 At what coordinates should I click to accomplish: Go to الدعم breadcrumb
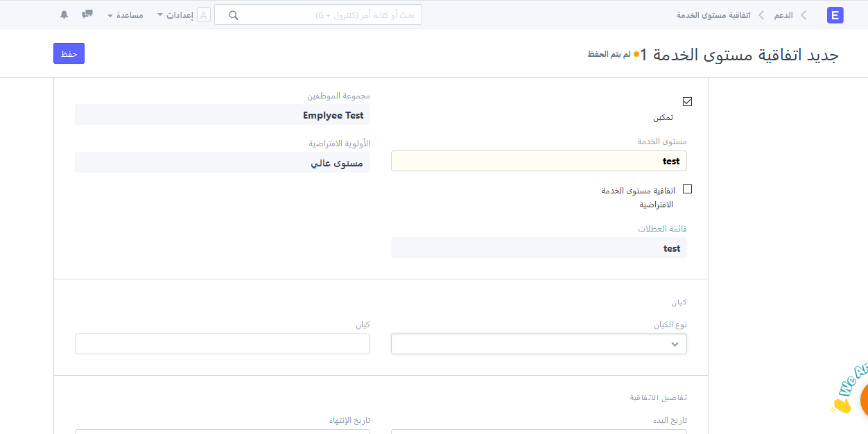[x=783, y=15]
